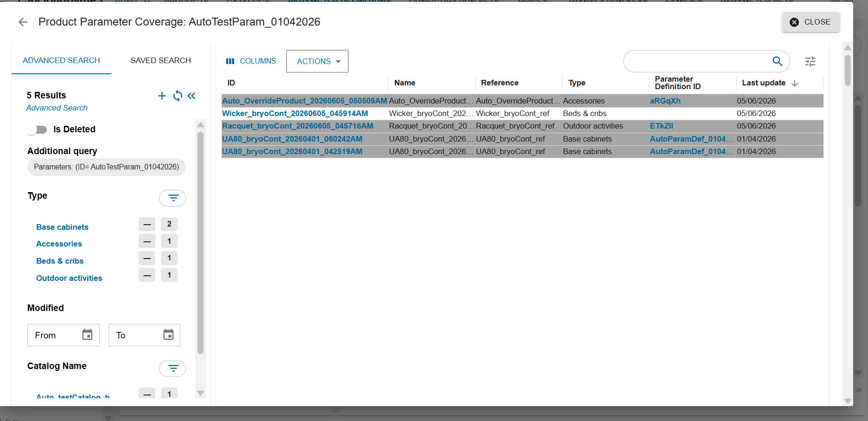Viewport: 868px width, 421px height.
Task: Click the magnifier search icon
Action: [778, 61]
